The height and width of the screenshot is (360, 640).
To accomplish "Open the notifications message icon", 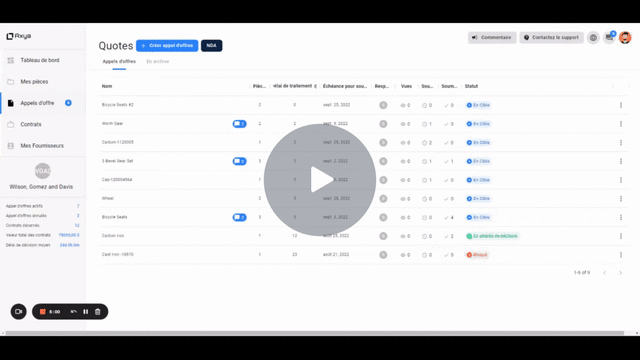I will click(x=609, y=38).
